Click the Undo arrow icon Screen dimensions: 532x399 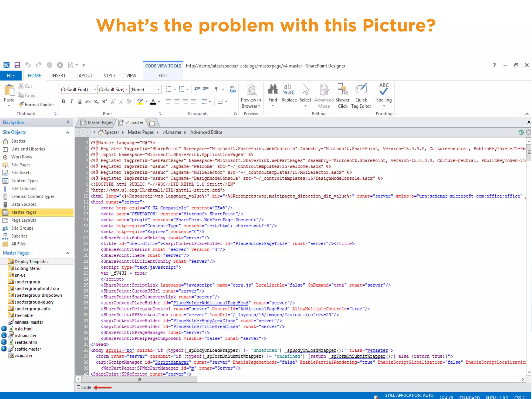pos(28,65)
